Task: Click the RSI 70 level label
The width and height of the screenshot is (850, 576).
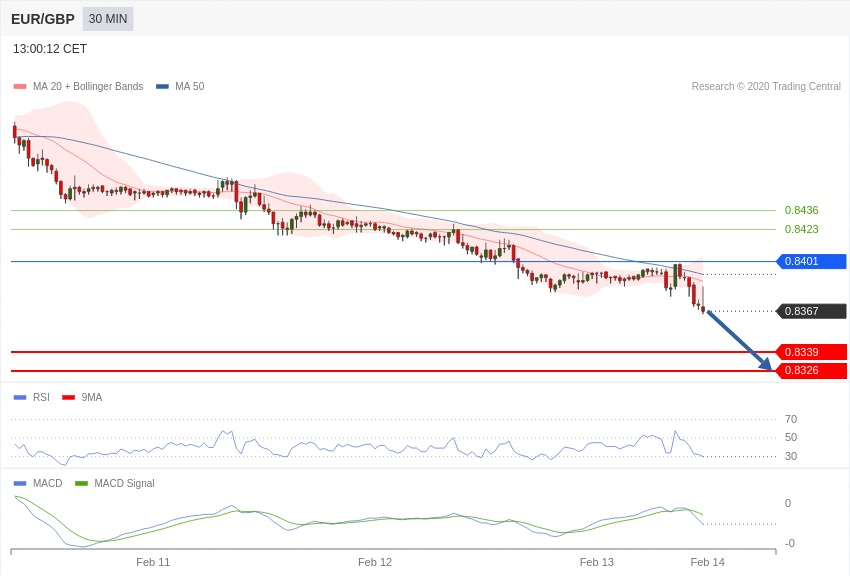Action: [791, 419]
